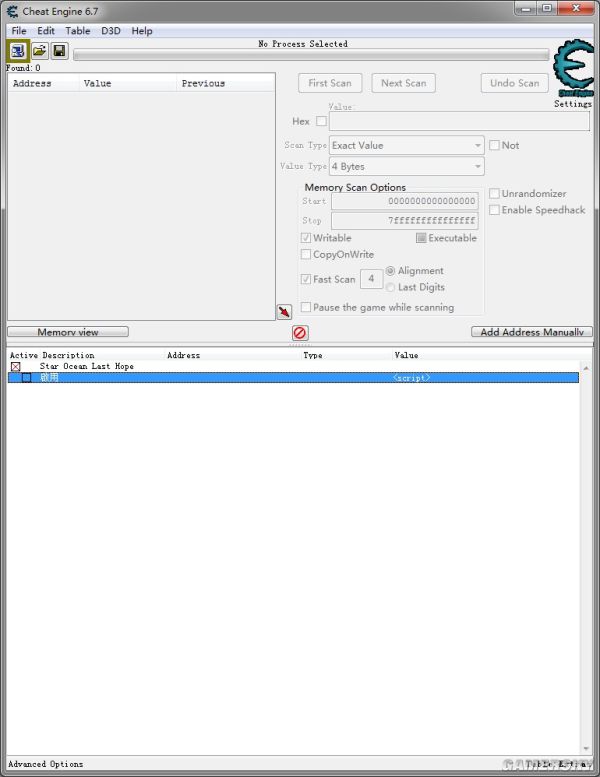
Task: Open the Edit menu
Action: pos(46,31)
